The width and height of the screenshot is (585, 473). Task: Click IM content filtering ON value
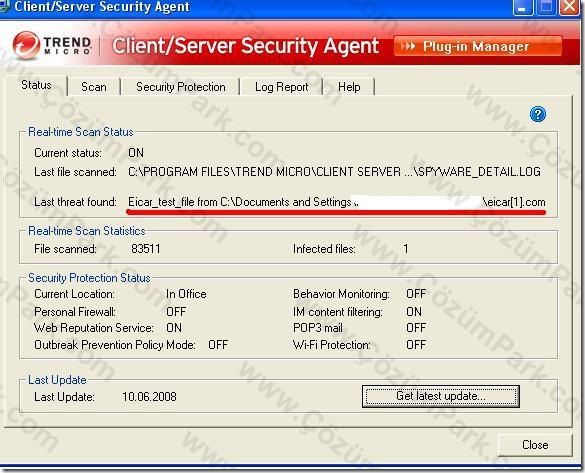[x=414, y=311]
